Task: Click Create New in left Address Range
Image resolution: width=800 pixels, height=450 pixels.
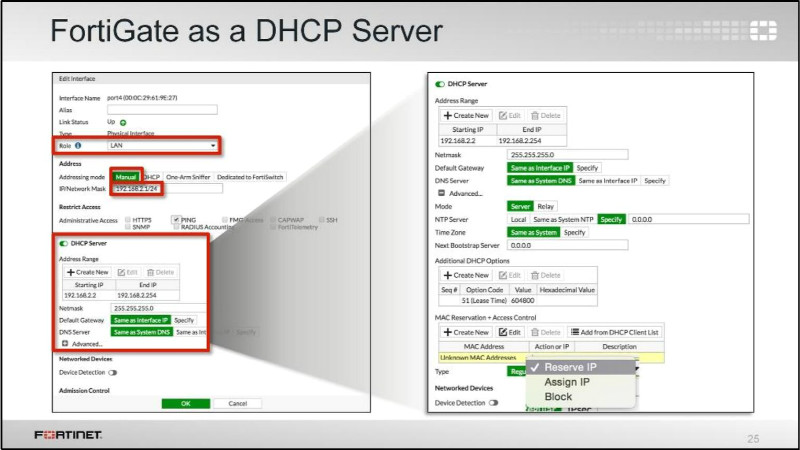Action: tap(88, 272)
